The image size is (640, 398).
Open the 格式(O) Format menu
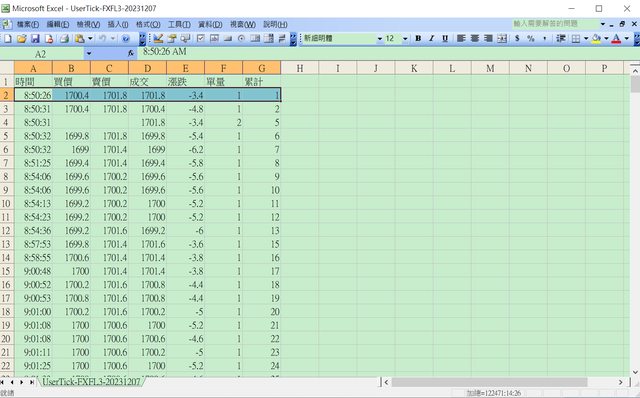(x=148, y=24)
